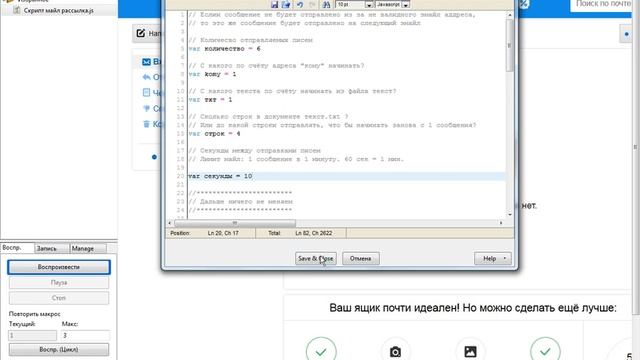This screenshot has width=640, height=360.
Task: Click the Воспроизвести button
Action: click(x=59, y=267)
